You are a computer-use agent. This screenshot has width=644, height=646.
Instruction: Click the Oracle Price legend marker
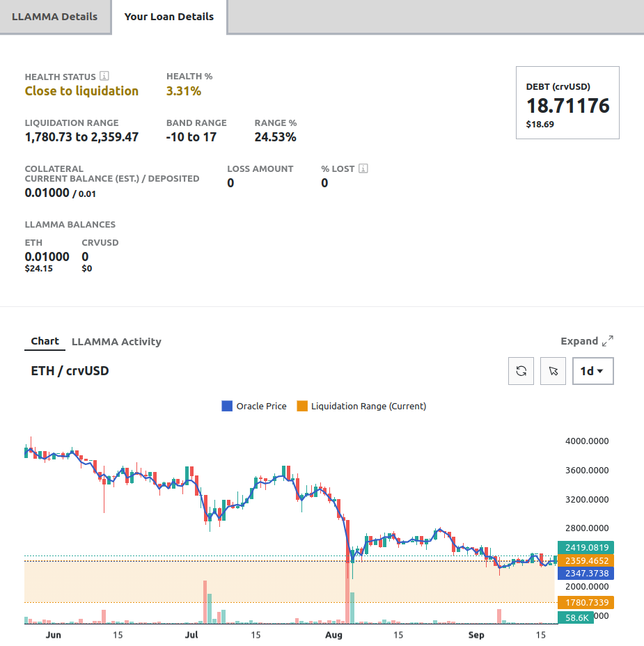point(226,406)
